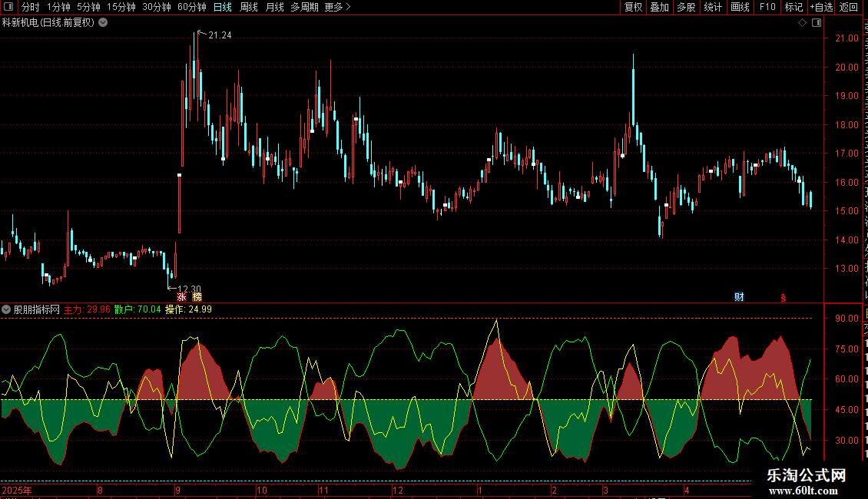Select the 5分钟 period tab
Screen dimensions: 868x499
[x=88, y=7]
